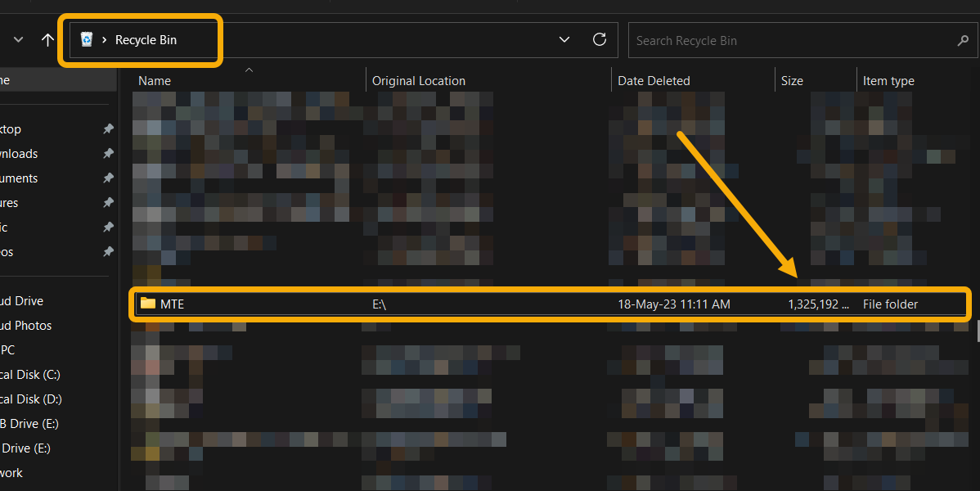Collapse the navigation pane chevron

coord(17,39)
